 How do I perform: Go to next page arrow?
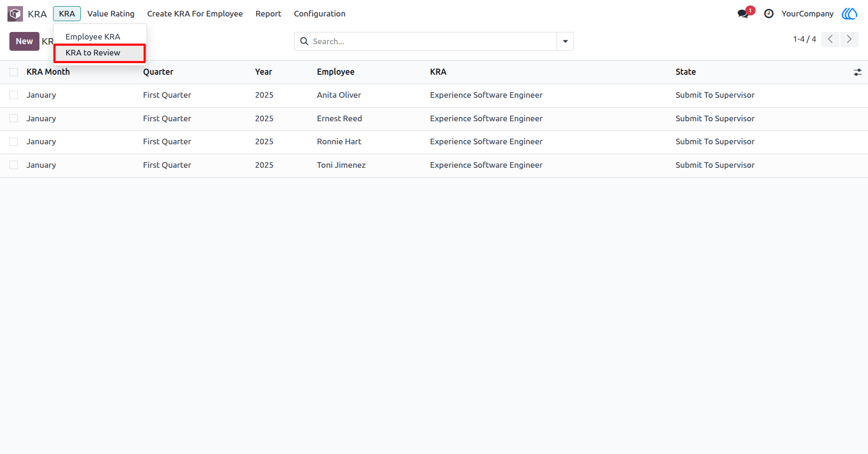click(849, 39)
